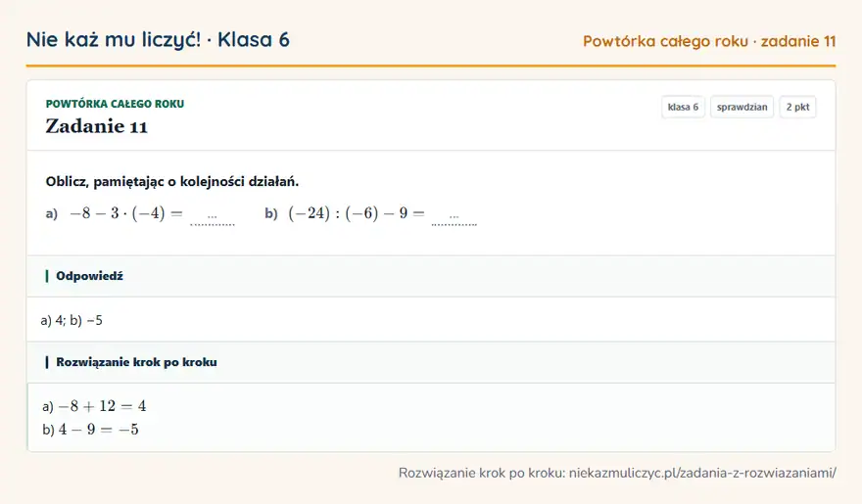Click the 'Nie każ mu liczyć! · Klasa 6' title
Viewport: 862px width, 504px height.
[158, 40]
